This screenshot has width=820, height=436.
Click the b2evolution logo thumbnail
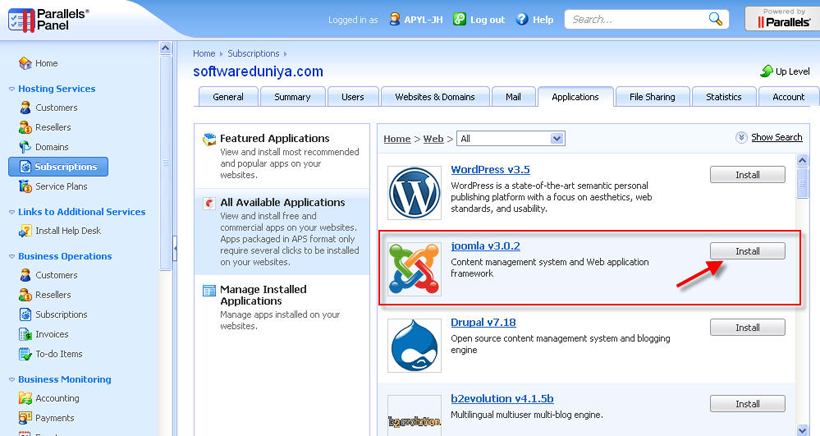click(414, 418)
